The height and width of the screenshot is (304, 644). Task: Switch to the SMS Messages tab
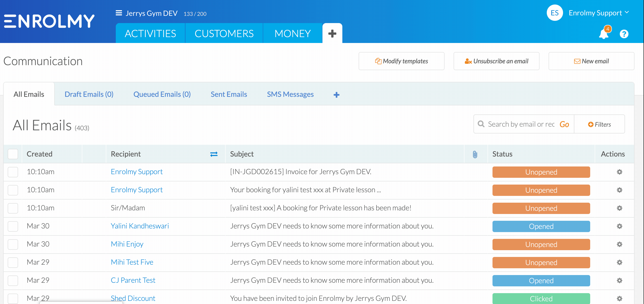pyautogui.click(x=290, y=94)
